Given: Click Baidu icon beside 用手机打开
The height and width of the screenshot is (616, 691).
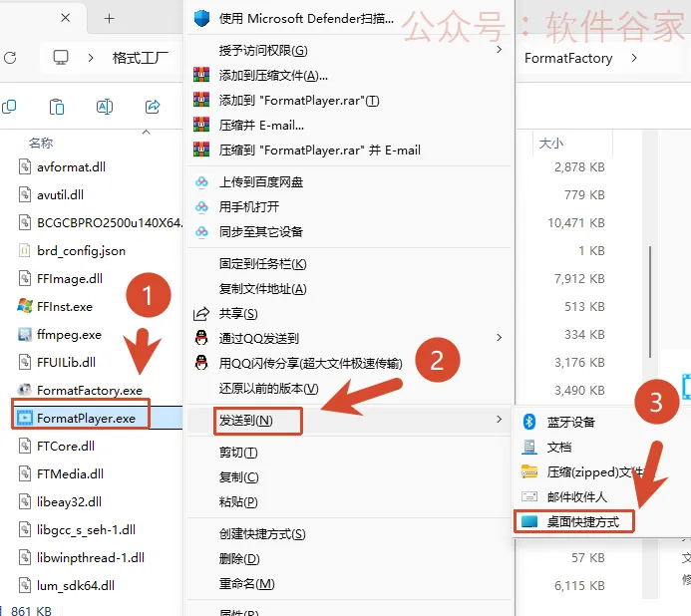Looking at the screenshot, I should point(201,206).
